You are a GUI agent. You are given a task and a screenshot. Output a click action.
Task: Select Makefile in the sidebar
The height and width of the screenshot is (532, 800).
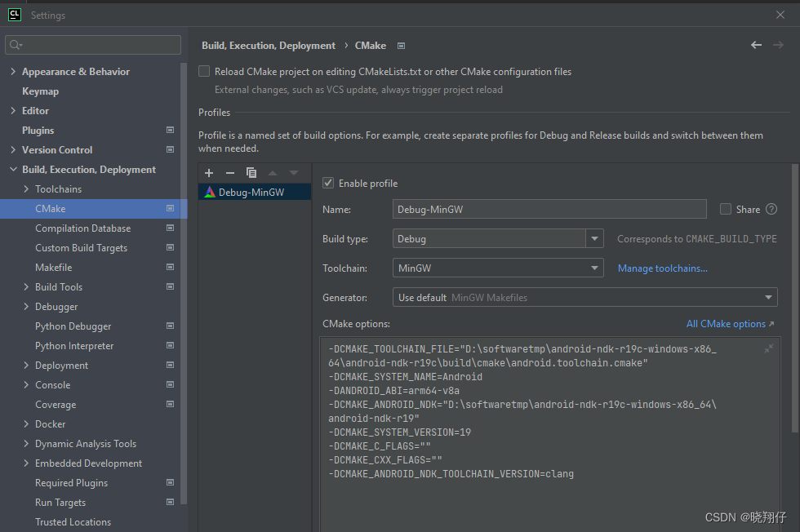[x=54, y=268]
